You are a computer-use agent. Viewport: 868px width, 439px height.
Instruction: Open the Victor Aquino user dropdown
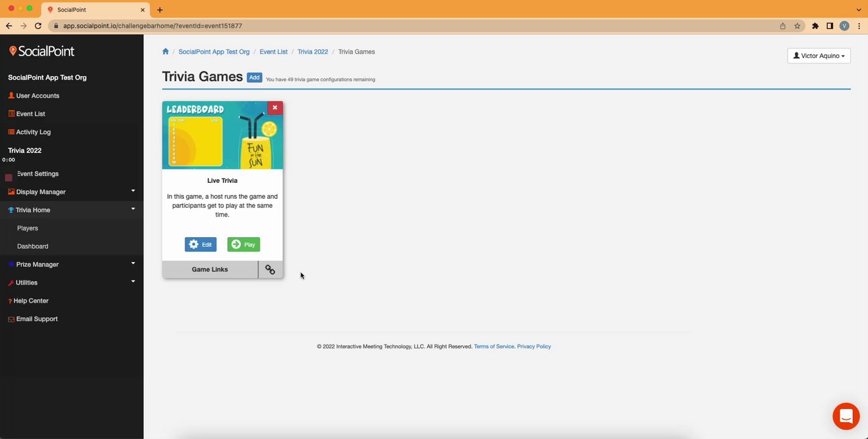(x=819, y=55)
